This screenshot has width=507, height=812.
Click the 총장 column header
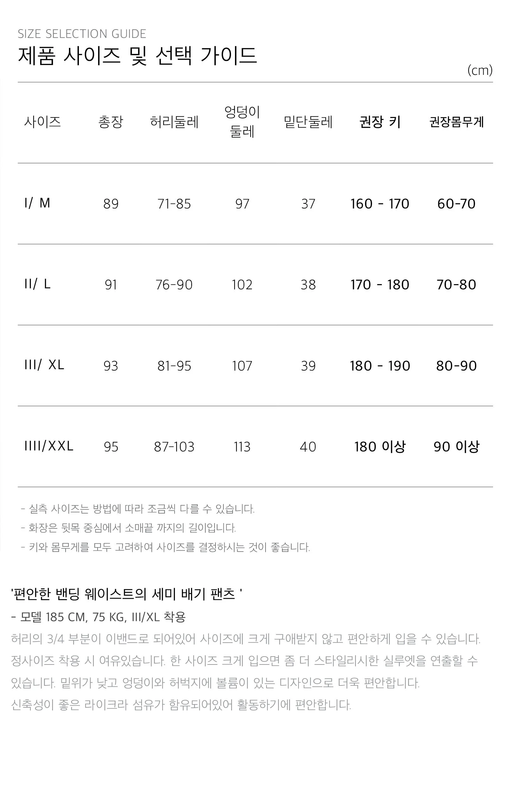(111, 121)
